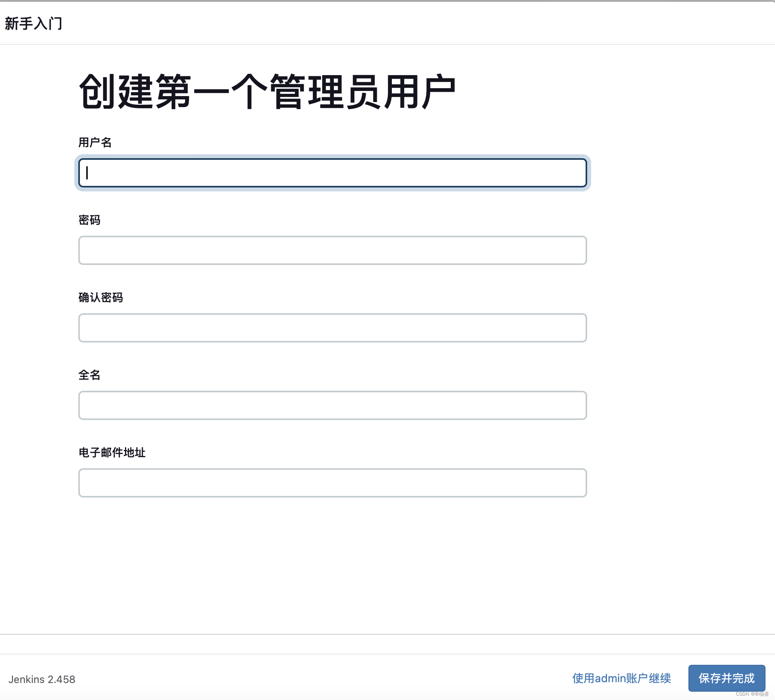This screenshot has height=700, width=775.
Task: Click the Jenkins 2.458 version text
Action: coord(42,679)
